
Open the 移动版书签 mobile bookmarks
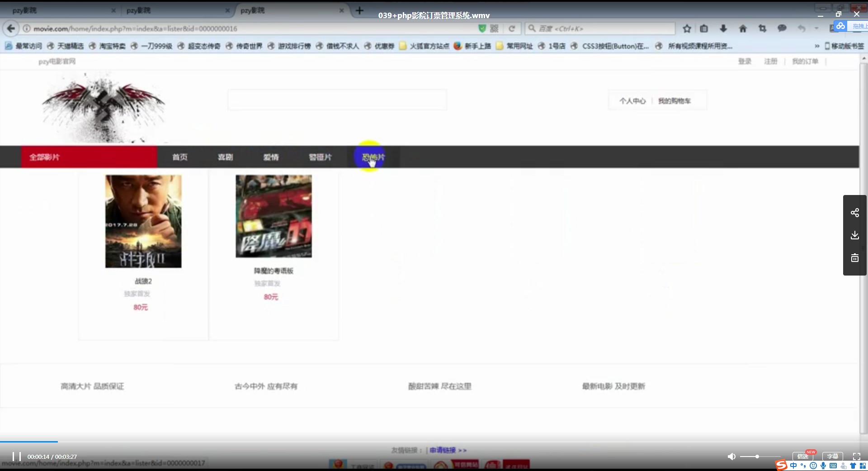coord(844,46)
